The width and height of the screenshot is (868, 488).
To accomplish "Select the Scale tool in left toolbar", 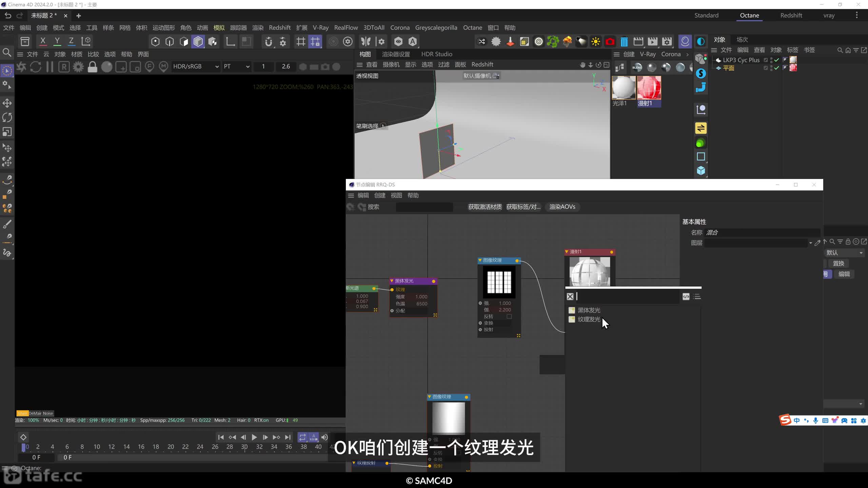I will pos(7,132).
